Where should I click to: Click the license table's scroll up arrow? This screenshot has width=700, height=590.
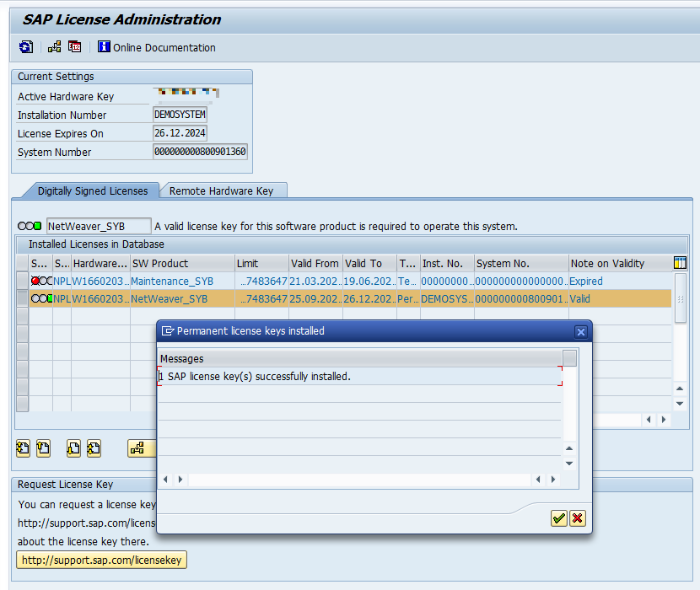click(x=680, y=389)
